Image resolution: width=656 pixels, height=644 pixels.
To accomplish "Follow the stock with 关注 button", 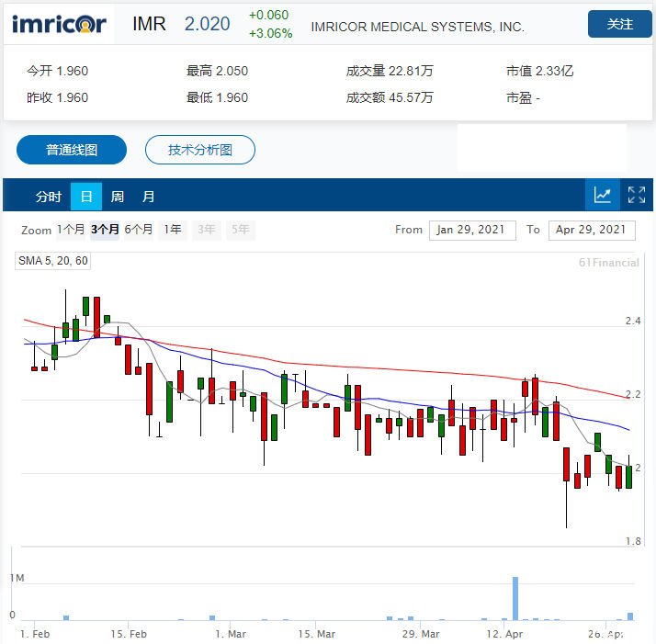I will click(619, 24).
